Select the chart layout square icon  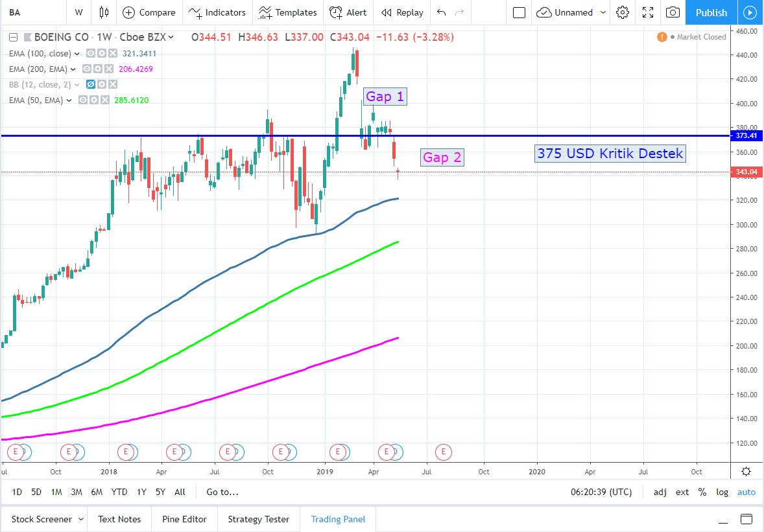519,13
